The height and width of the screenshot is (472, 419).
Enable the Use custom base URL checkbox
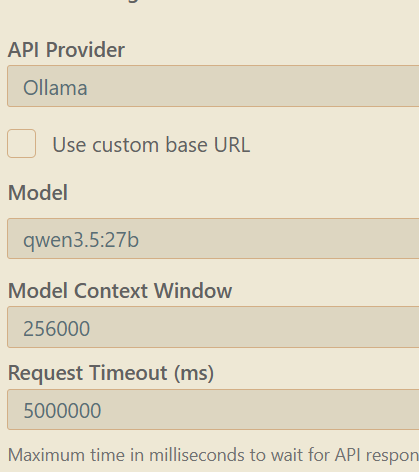22,144
